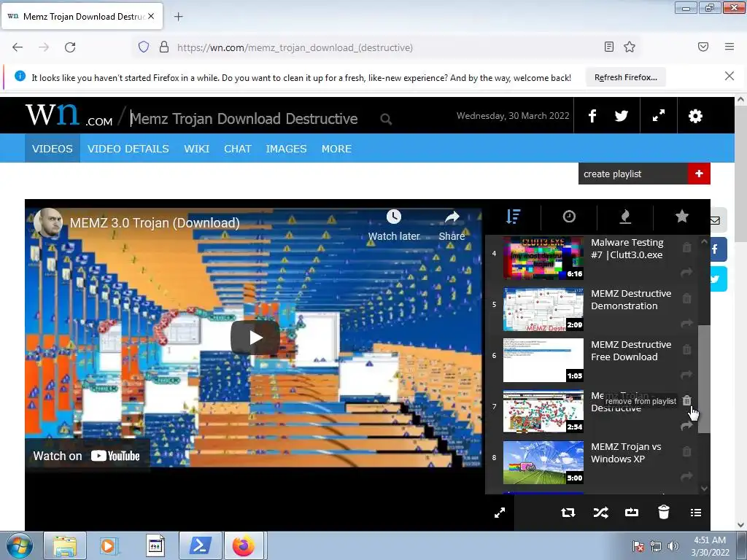Open Windows Explorer from taskbar
The width and height of the screenshot is (747, 560).
65,545
